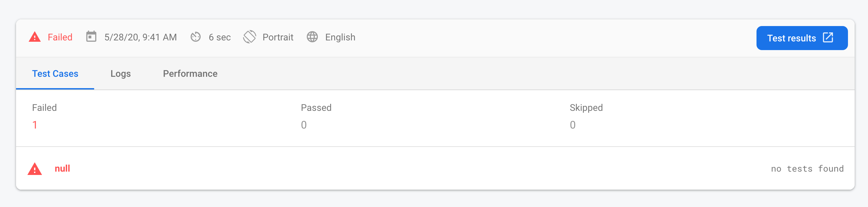Open the Test results button
This screenshot has height=207, width=868.
tap(802, 38)
